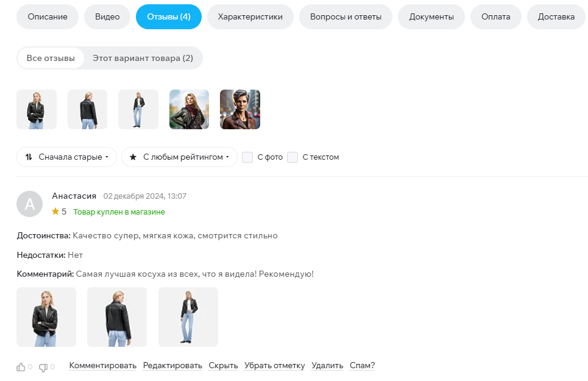
Task: Switch to the 'Описание' tab
Action: tap(48, 17)
